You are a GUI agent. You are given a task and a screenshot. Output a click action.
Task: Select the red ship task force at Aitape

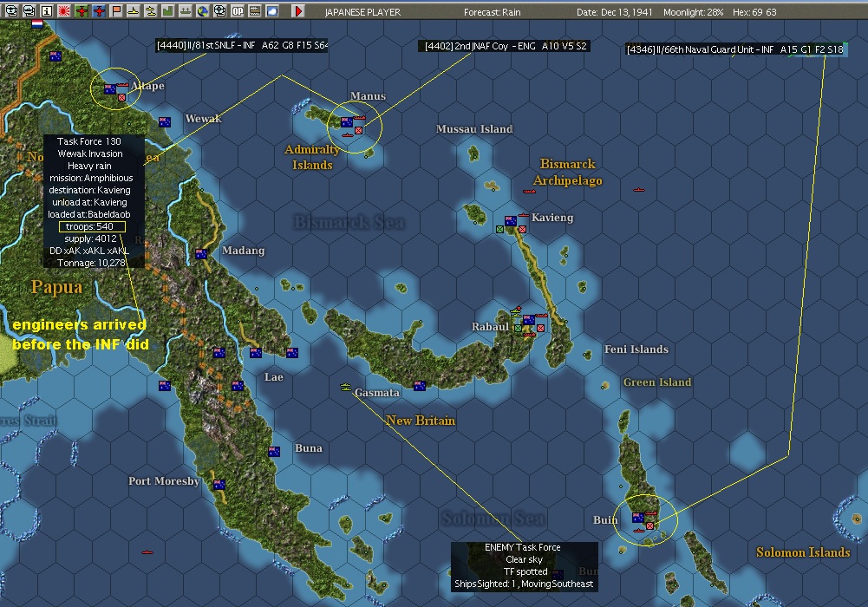click(x=122, y=86)
